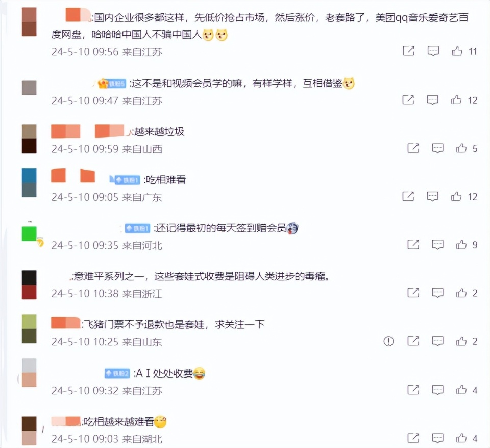Click the 24-5-10 10:38 来自浙江 timestamp
The width and height of the screenshot is (490, 448).
pyautogui.click(x=107, y=293)
